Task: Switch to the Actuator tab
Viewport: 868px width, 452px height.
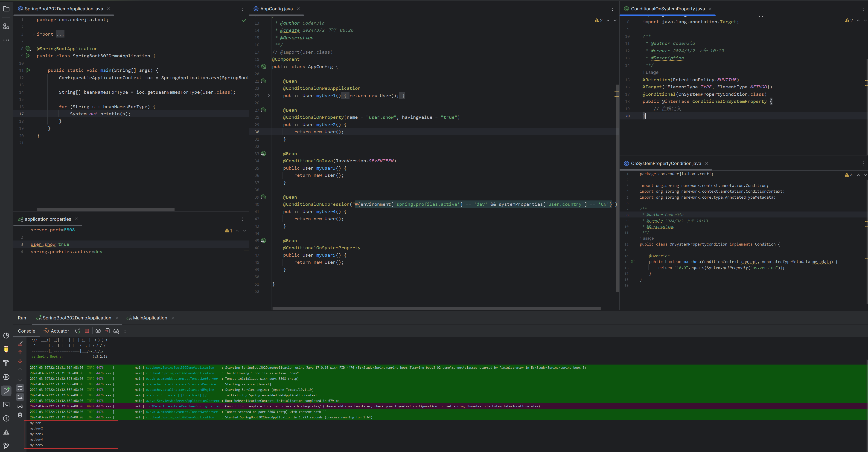Action: 56,331
